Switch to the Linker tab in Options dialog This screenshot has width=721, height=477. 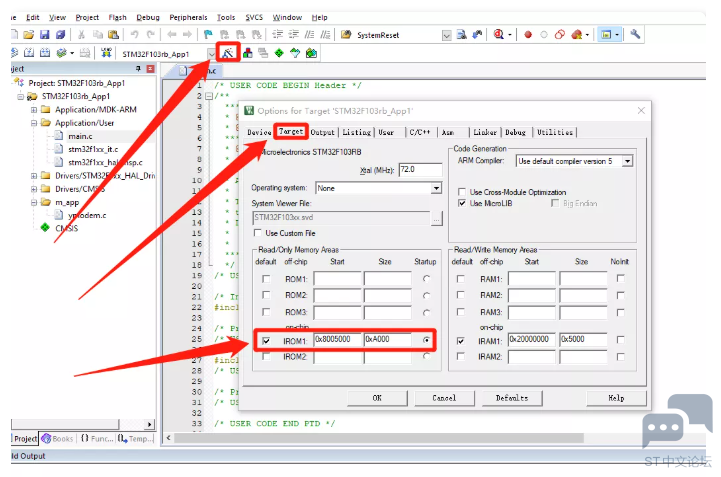pos(485,132)
